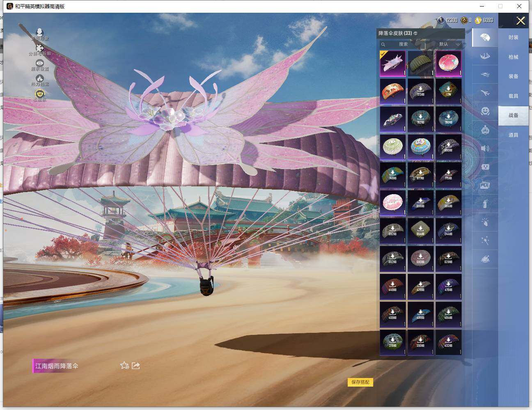Image resolution: width=532 pixels, height=410 pixels.
Task: Switch to the 时装 tab
Action: click(x=513, y=37)
